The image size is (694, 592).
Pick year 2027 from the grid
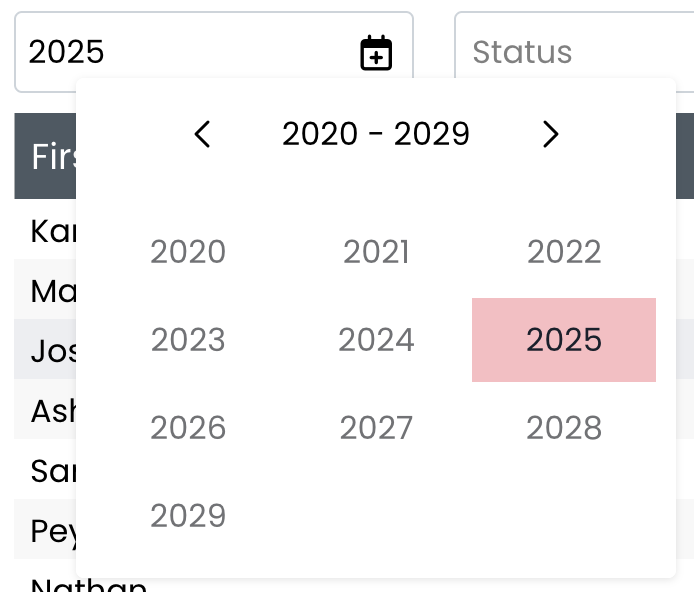pyautogui.click(x=376, y=428)
